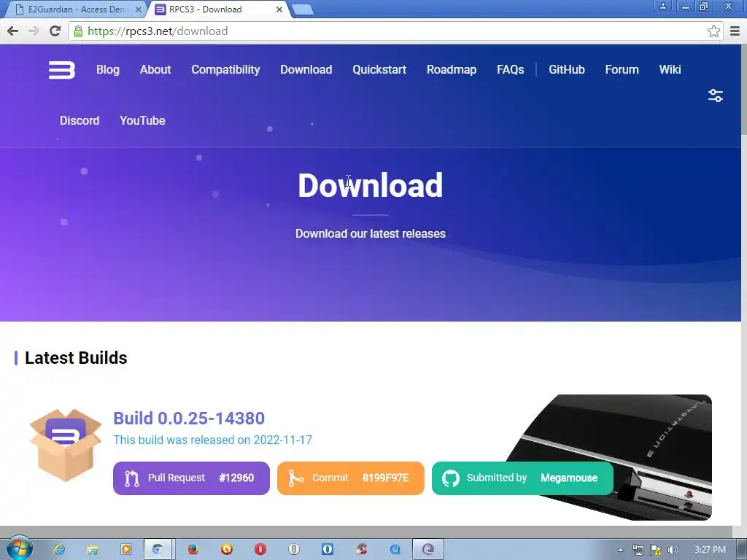Open Windows Media Player from the taskbar

coord(126,550)
